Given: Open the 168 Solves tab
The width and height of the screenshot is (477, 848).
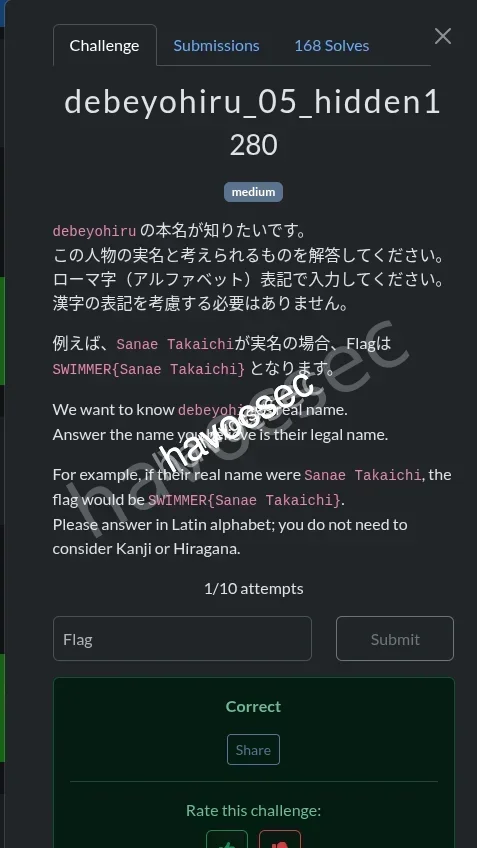Looking at the screenshot, I should pos(332,45).
